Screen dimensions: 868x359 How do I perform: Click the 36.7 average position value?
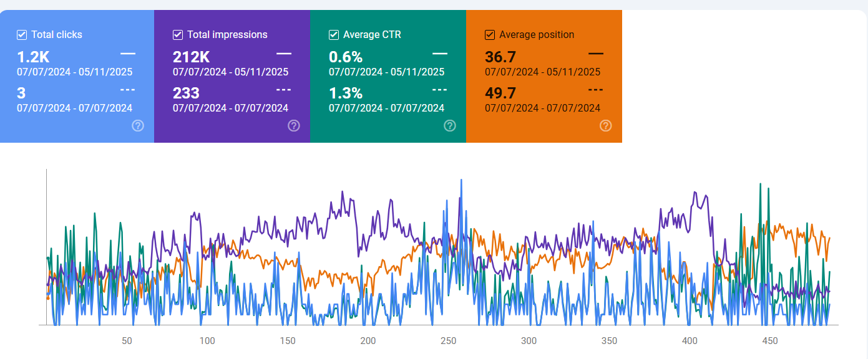(499, 57)
